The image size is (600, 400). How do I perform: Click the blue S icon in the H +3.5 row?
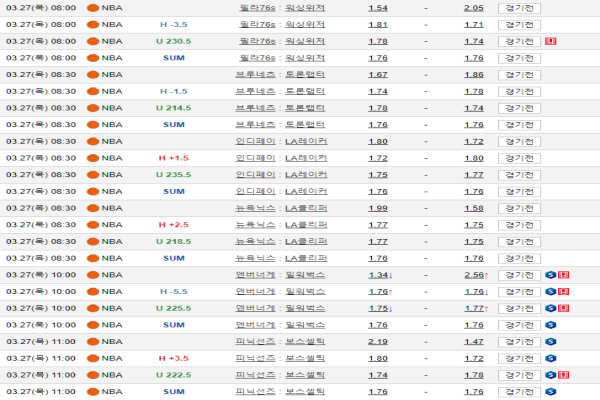(551, 358)
